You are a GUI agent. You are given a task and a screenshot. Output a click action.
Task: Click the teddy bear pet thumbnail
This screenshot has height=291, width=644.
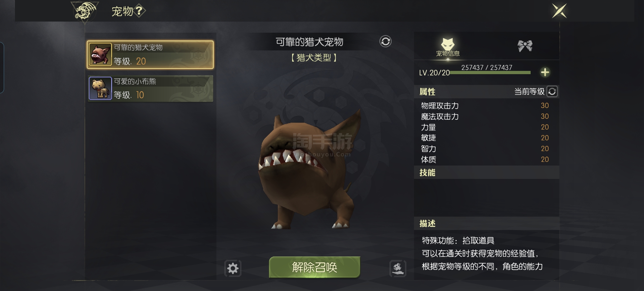coord(100,88)
